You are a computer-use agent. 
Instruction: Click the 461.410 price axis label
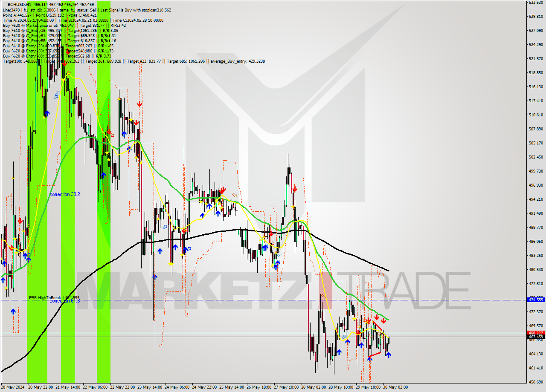click(x=535, y=368)
